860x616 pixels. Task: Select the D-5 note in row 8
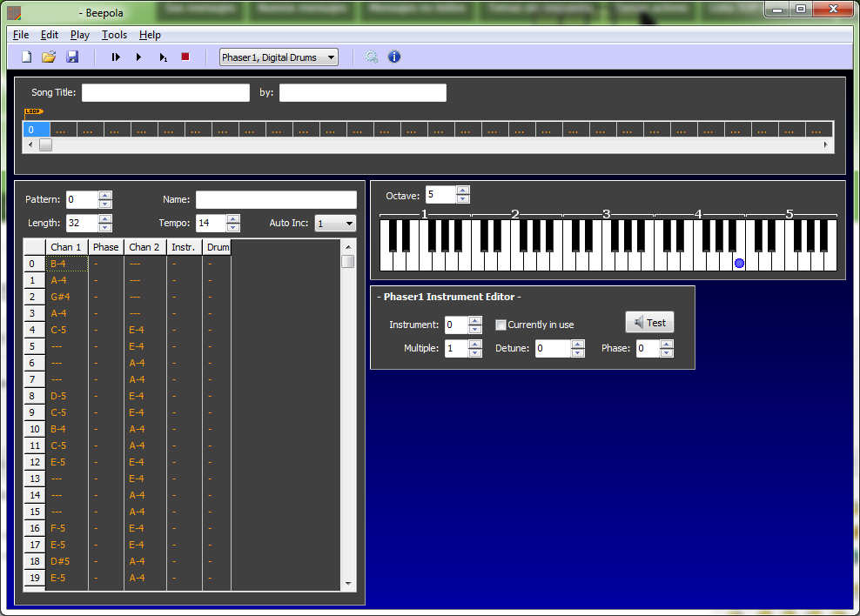[66, 396]
